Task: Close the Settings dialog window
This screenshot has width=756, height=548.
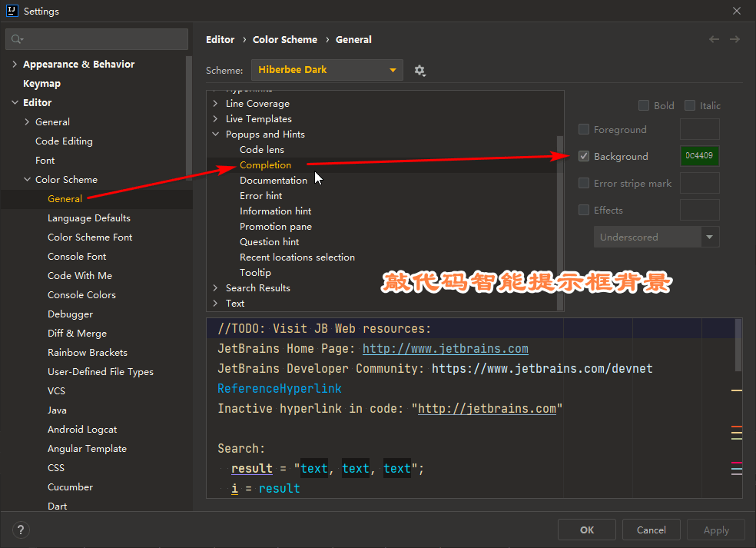Action: [x=737, y=11]
